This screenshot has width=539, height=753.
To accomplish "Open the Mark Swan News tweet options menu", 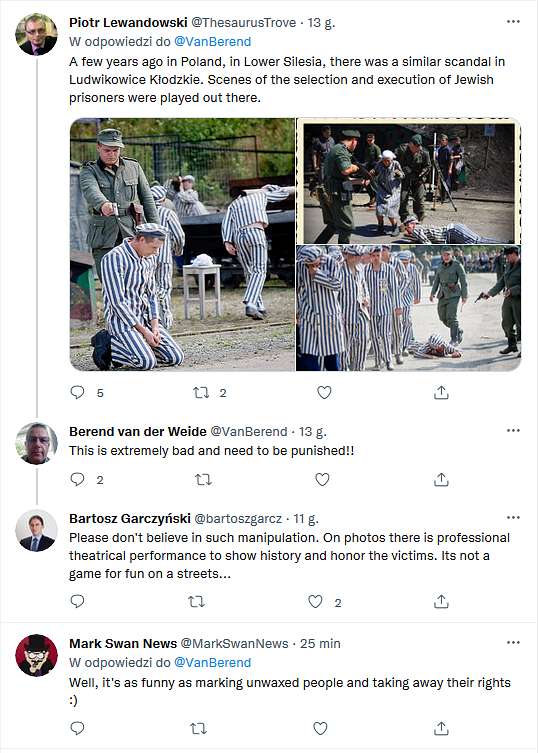I will click(513, 643).
